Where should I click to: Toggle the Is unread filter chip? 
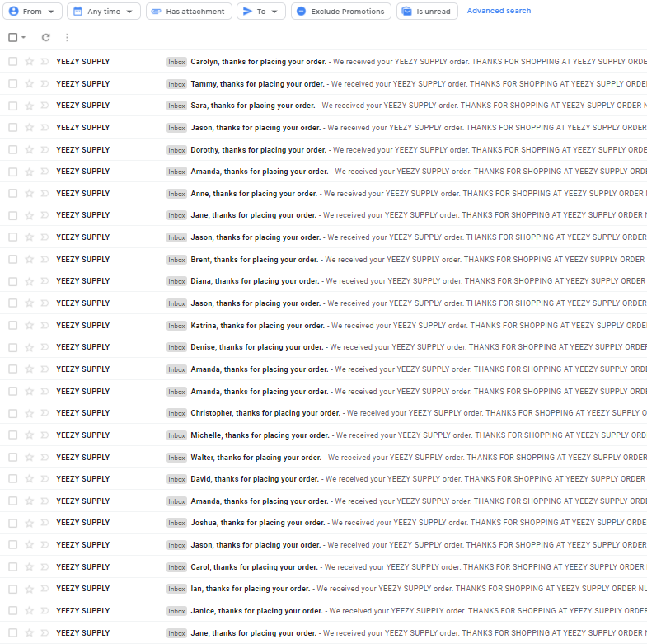pyautogui.click(x=427, y=12)
